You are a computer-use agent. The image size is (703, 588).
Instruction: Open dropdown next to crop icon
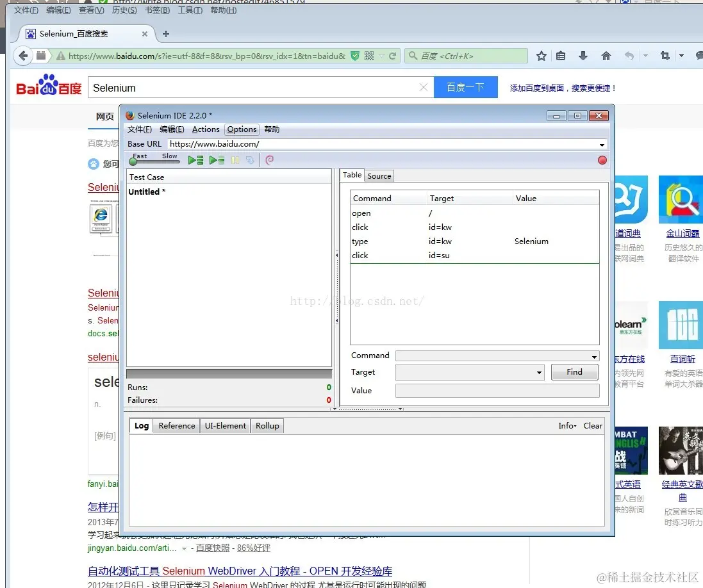(x=681, y=56)
